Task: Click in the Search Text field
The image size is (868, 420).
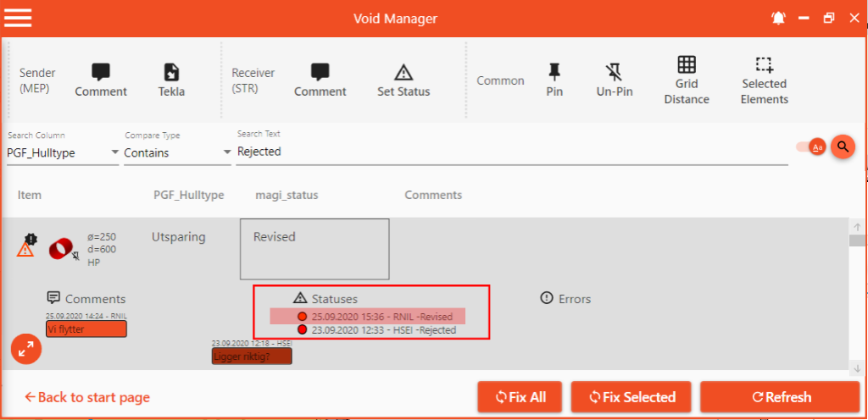Action: 509,152
